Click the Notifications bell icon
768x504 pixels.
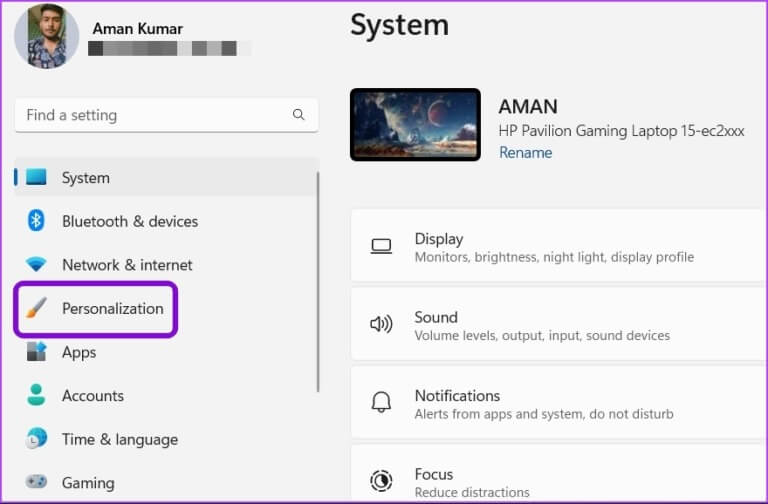381,402
